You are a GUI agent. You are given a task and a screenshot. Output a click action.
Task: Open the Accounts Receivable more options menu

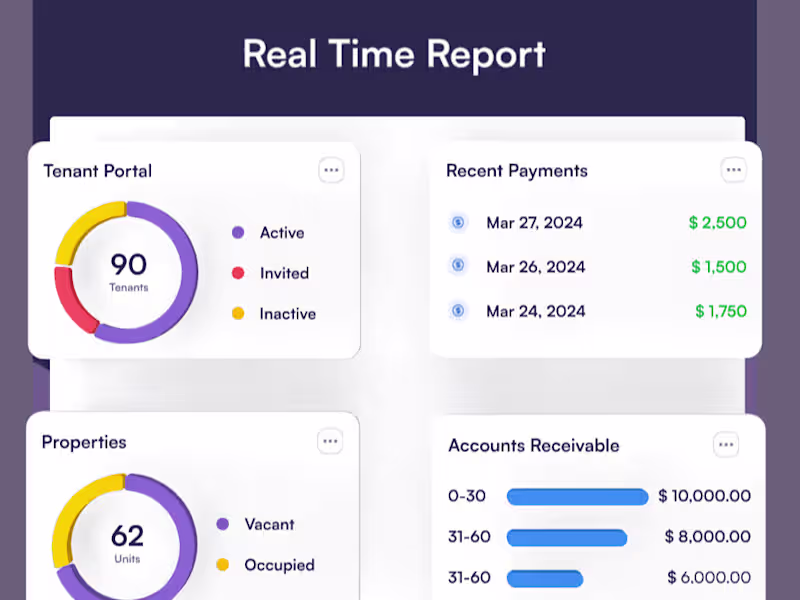pos(726,444)
